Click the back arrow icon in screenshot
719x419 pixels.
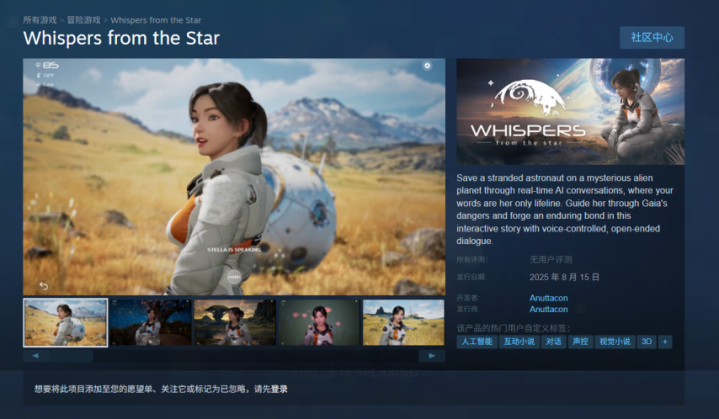tap(44, 286)
